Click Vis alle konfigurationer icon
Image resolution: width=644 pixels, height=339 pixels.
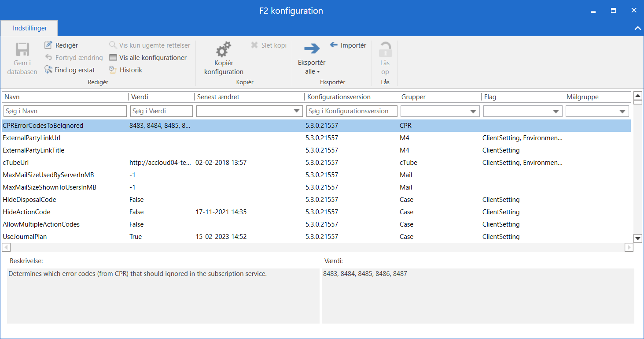click(113, 58)
